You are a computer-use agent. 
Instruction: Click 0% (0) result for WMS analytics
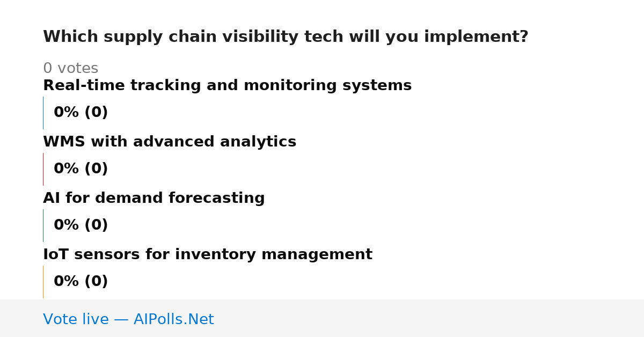pos(80,169)
